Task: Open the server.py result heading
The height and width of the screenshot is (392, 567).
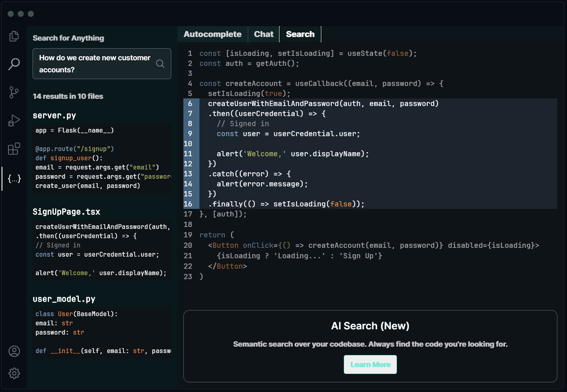Action: click(x=54, y=116)
